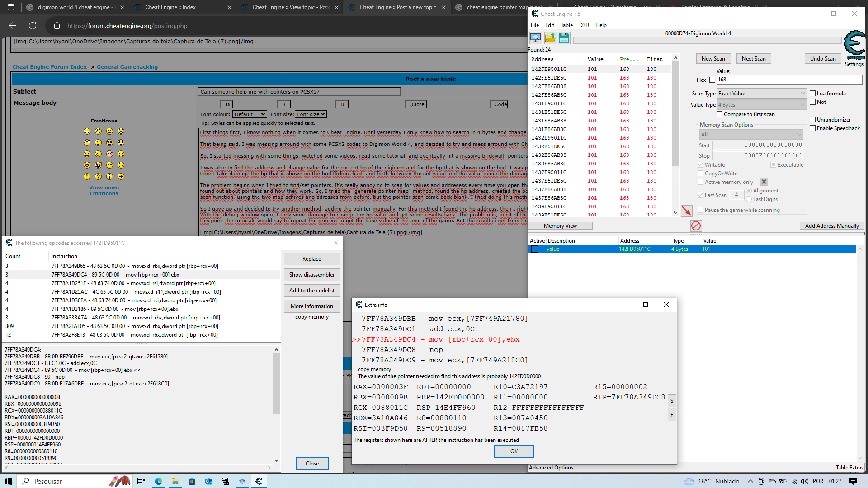Click the S button in Extra info
Image resolution: width=868 pixels, height=488 pixels.
click(x=672, y=401)
